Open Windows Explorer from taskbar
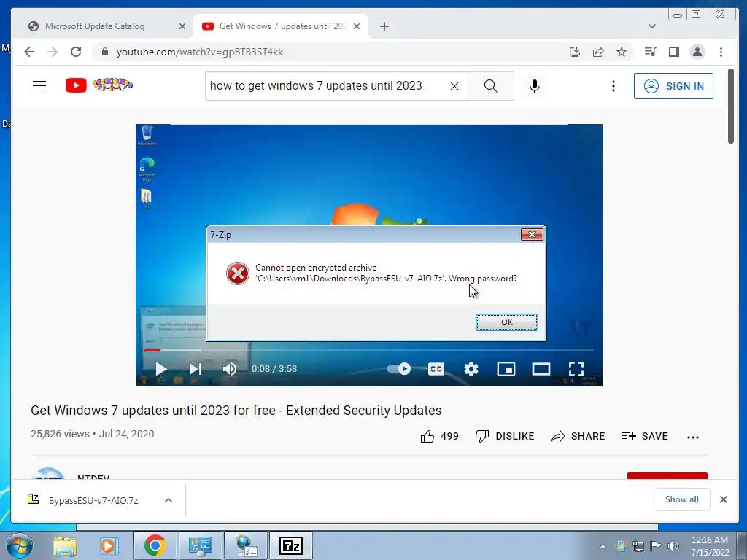The height and width of the screenshot is (560, 747). [65, 545]
